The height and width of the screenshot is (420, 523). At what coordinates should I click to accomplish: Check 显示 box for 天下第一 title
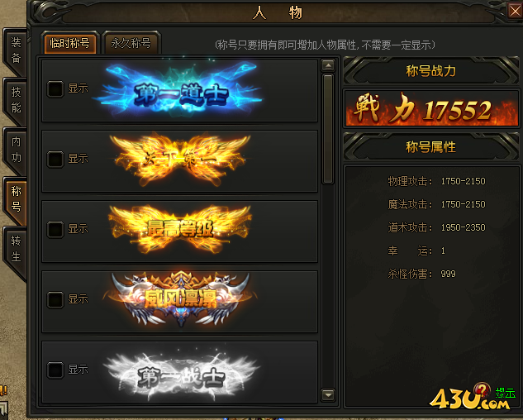click(x=55, y=159)
